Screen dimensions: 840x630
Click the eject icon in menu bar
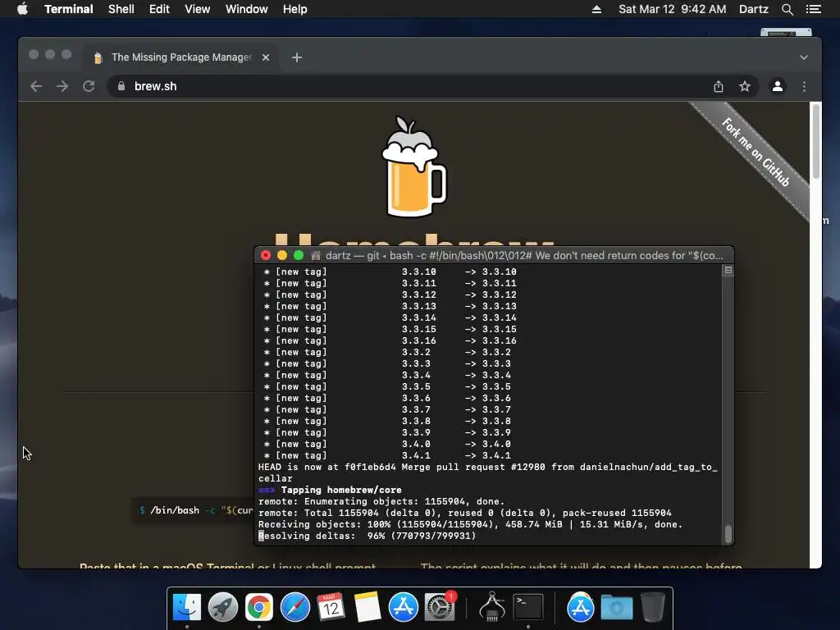[x=596, y=9]
